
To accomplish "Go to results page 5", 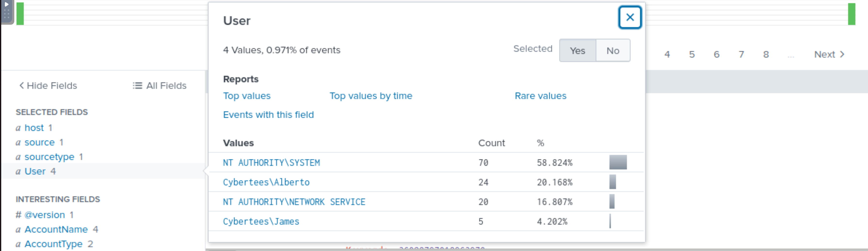I will (x=691, y=54).
